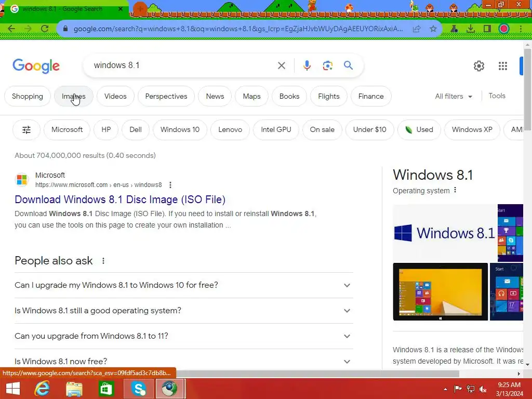Open the Google apps grid
532x399 pixels.
[503, 66]
